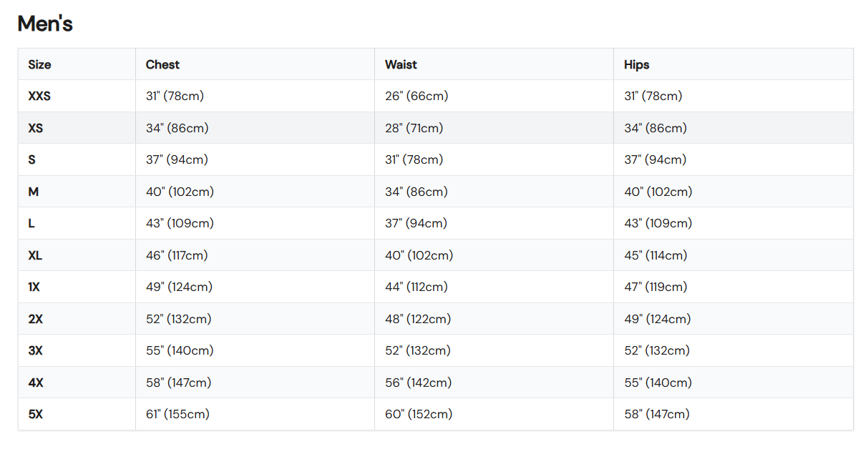This screenshot has height=449, width=868.
Task: Select the XL size label
Action: pos(35,255)
